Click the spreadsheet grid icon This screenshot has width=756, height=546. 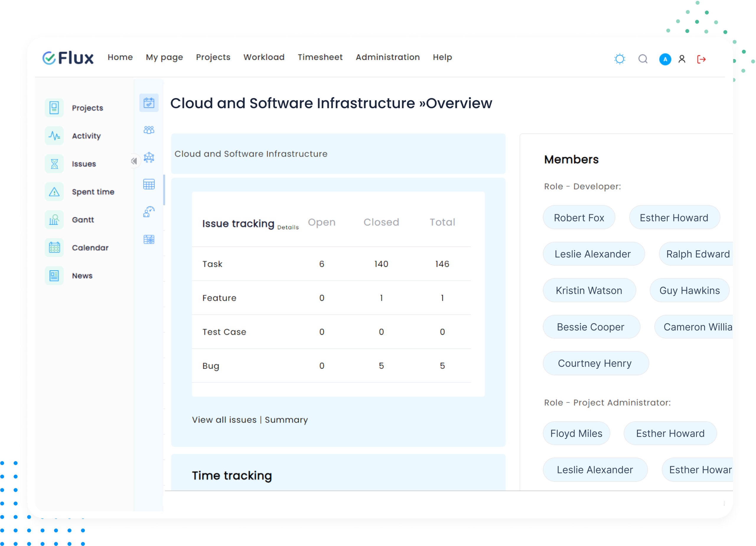tap(149, 184)
